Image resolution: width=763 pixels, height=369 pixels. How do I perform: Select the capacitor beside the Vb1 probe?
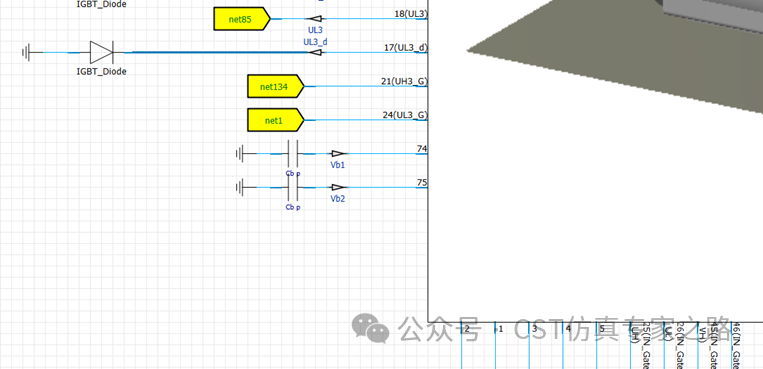tap(292, 154)
